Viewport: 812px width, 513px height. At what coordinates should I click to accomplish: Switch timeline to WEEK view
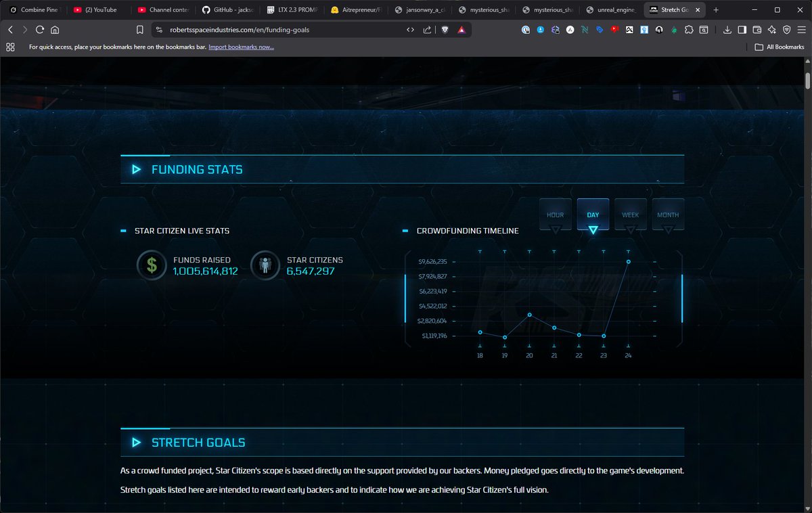point(631,215)
